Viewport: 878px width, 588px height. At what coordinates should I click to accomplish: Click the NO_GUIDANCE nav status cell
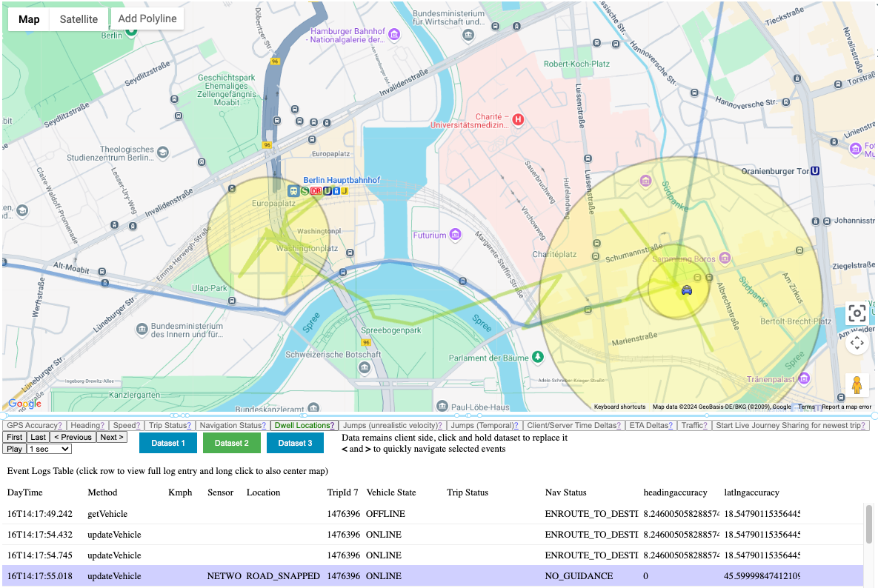click(579, 575)
